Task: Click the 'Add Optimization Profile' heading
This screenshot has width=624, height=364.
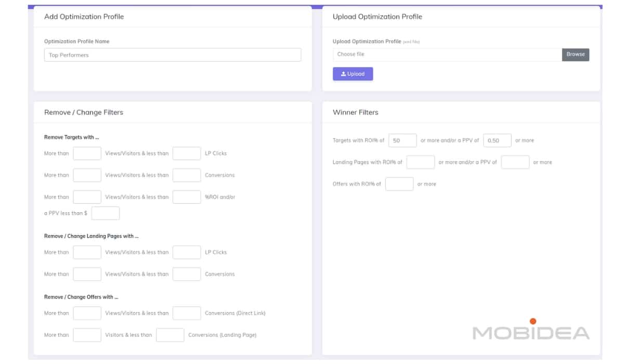Action: pyautogui.click(x=84, y=17)
